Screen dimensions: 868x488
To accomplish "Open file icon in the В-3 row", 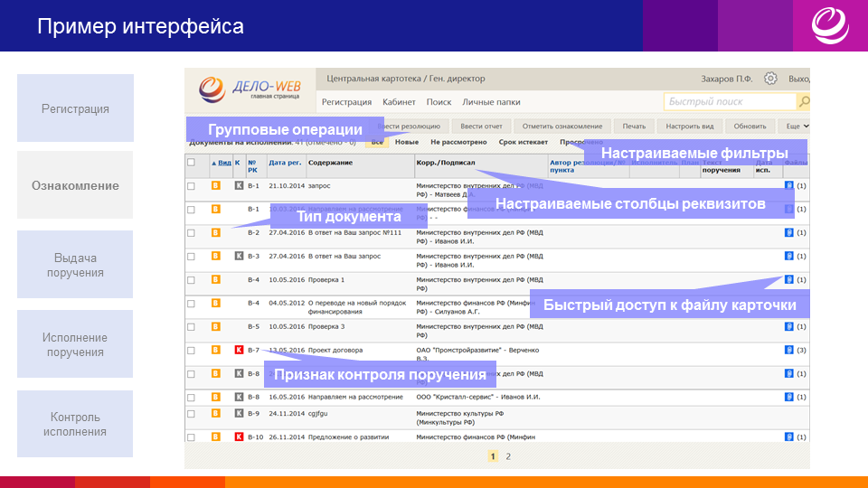I will point(788,256).
